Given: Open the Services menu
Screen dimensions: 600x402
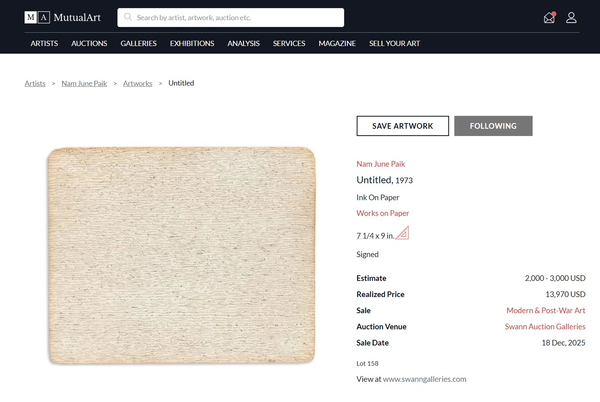Looking at the screenshot, I should tap(289, 44).
